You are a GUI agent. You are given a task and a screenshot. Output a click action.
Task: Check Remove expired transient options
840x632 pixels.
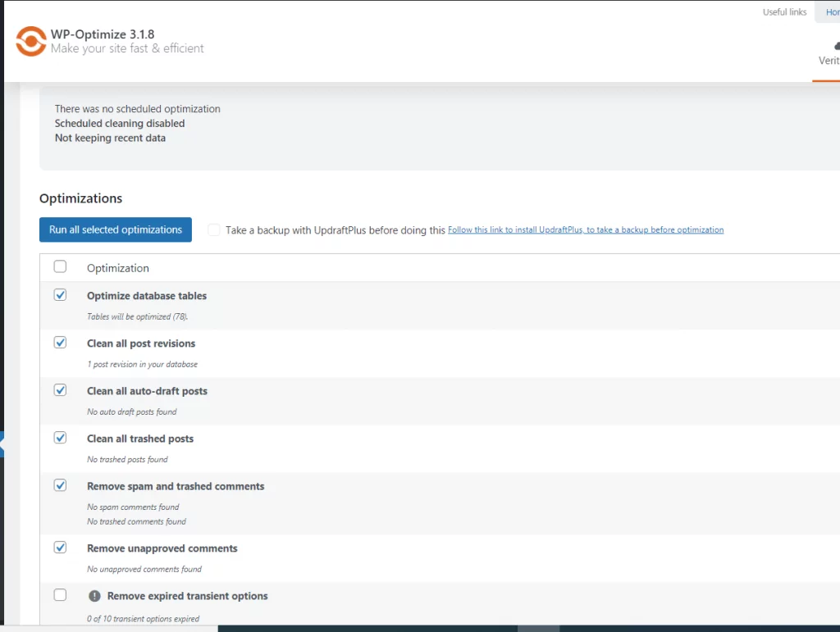[60, 595]
